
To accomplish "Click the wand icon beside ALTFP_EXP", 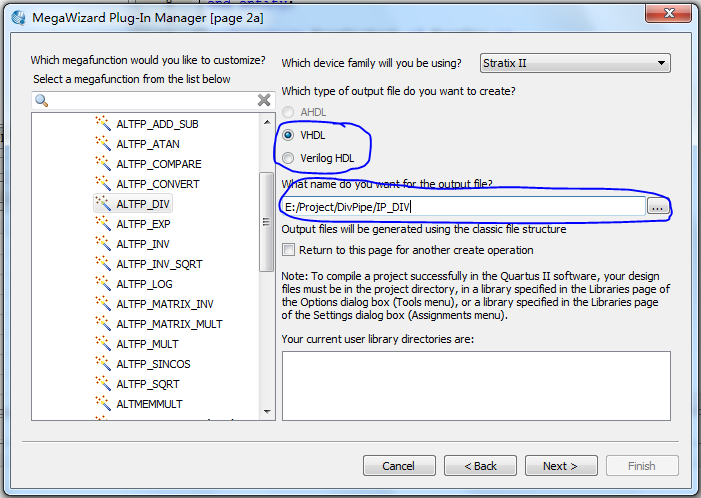I will 103,224.
